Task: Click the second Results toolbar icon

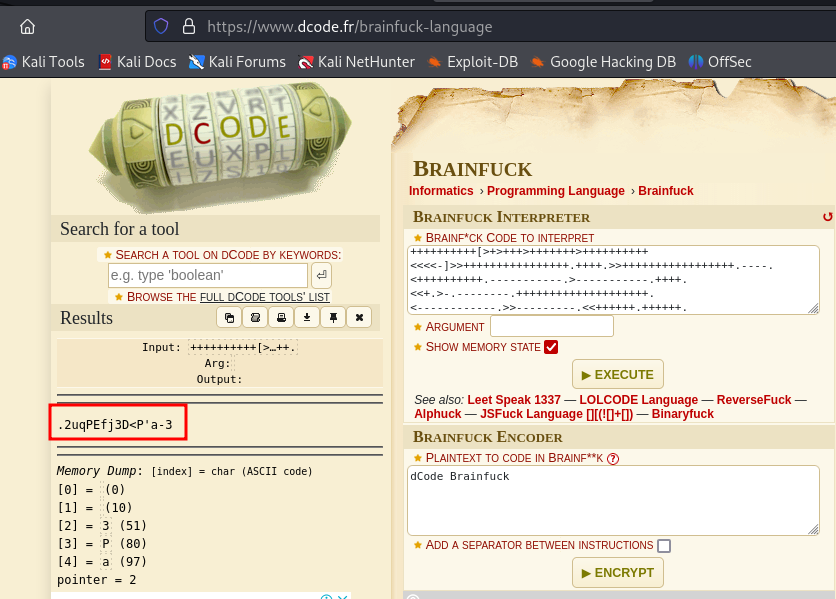Action: pyautogui.click(x=255, y=318)
